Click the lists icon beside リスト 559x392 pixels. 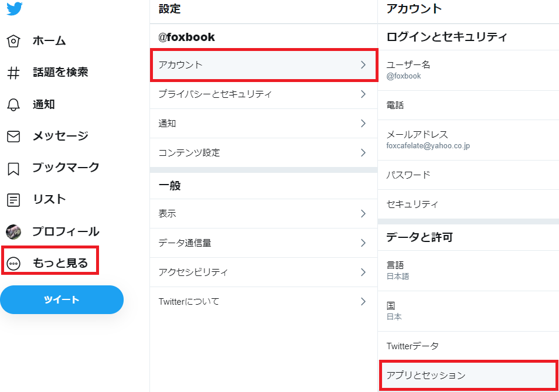click(x=13, y=200)
